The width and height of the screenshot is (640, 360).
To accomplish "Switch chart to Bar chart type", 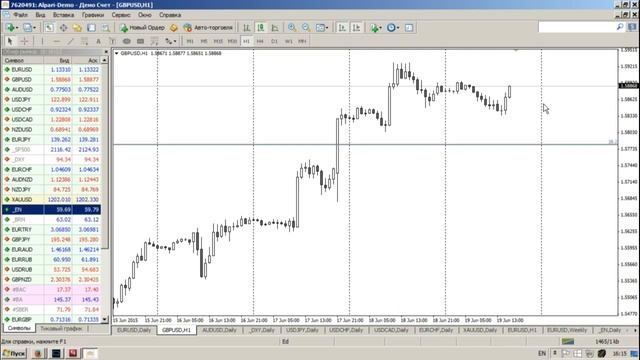I will [247, 28].
